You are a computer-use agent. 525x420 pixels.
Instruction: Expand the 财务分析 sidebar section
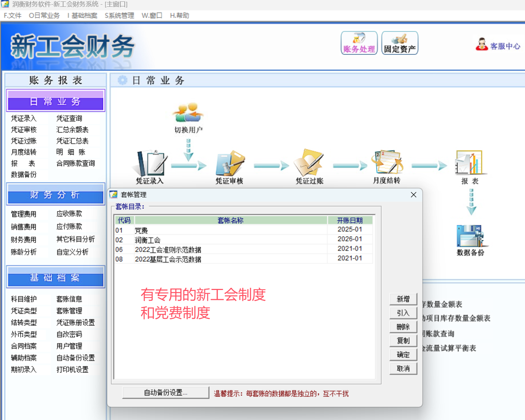click(x=56, y=194)
